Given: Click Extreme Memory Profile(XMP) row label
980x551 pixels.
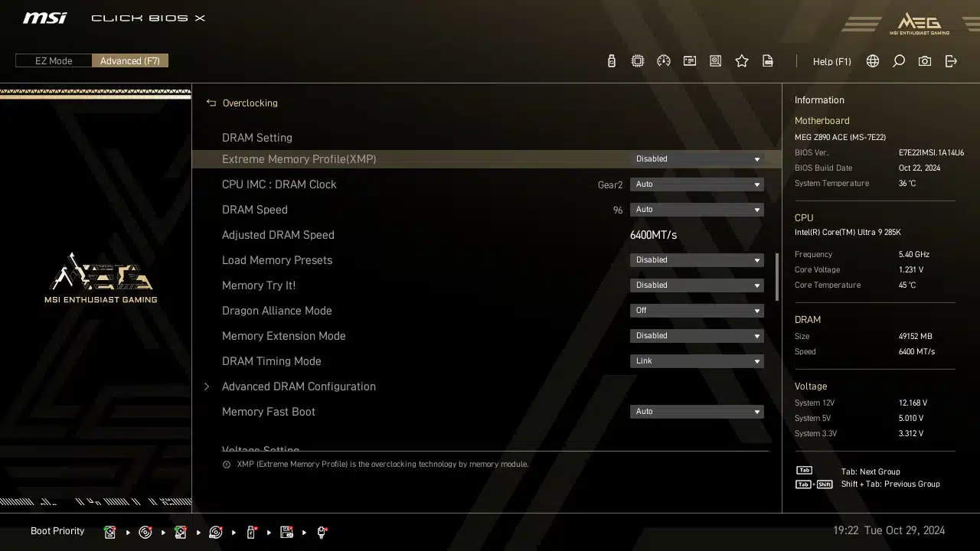Looking at the screenshot, I should pos(299,159).
